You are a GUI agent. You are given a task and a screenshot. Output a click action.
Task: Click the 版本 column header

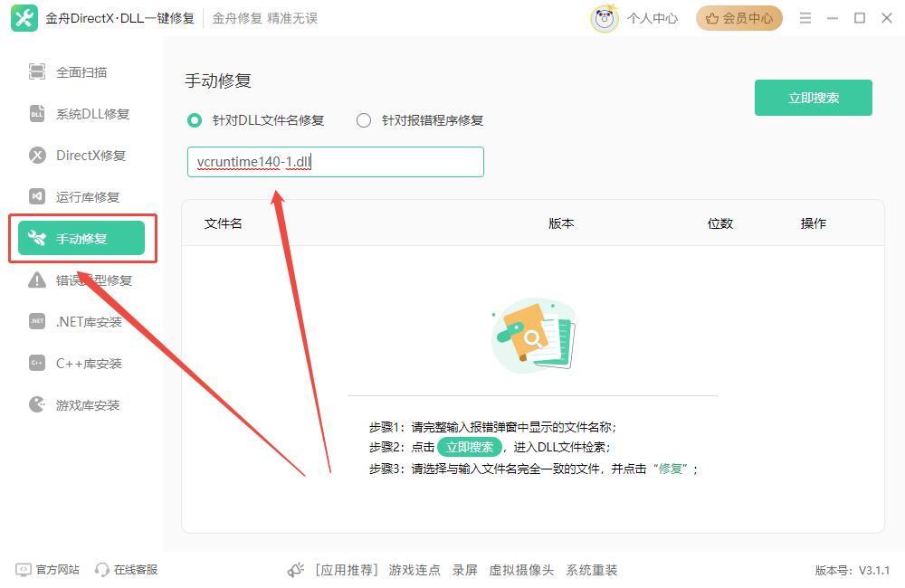(x=561, y=223)
